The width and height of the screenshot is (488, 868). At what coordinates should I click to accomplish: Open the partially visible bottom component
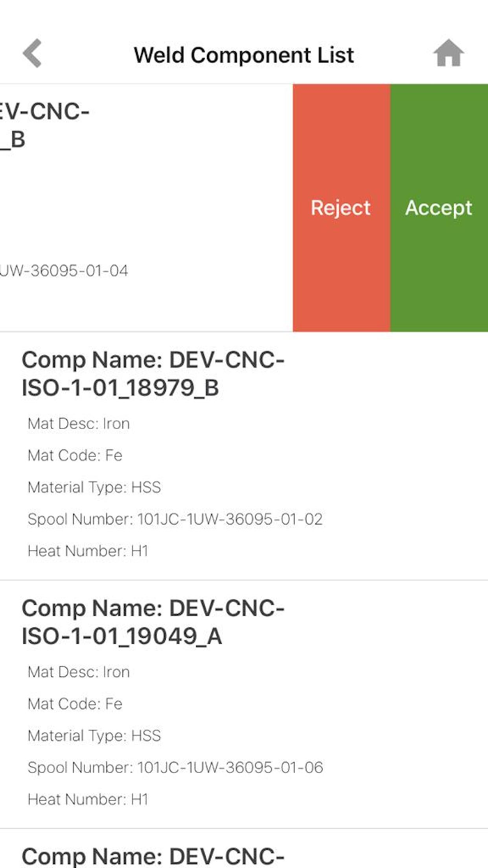tap(153, 855)
